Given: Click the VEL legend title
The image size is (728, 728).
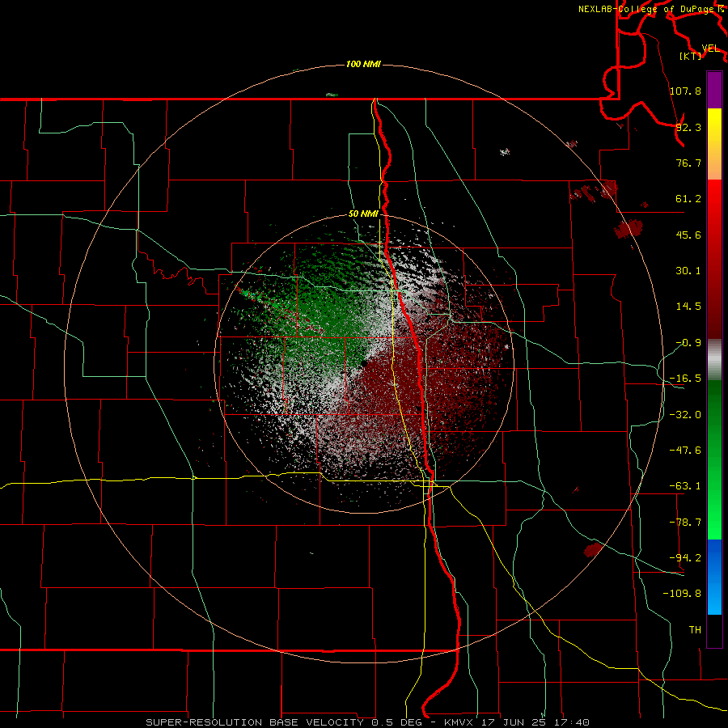Looking at the screenshot, I should pyautogui.click(x=710, y=49).
